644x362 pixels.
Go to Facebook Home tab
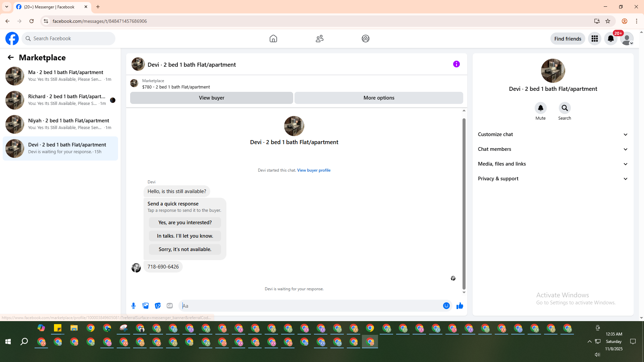(273, 39)
